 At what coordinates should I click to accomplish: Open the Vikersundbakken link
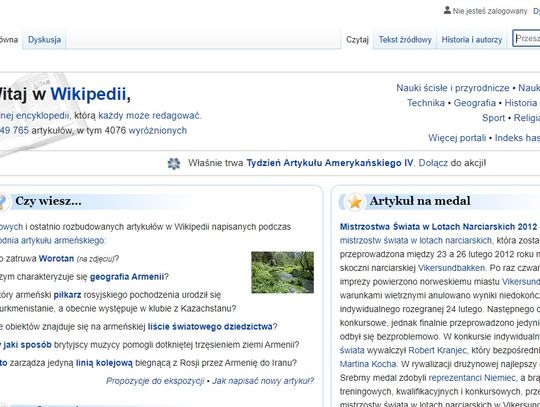tap(451, 268)
